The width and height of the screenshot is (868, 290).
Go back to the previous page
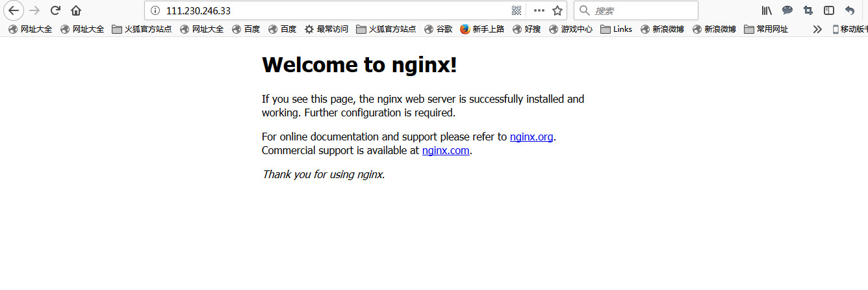pyautogui.click(x=13, y=10)
